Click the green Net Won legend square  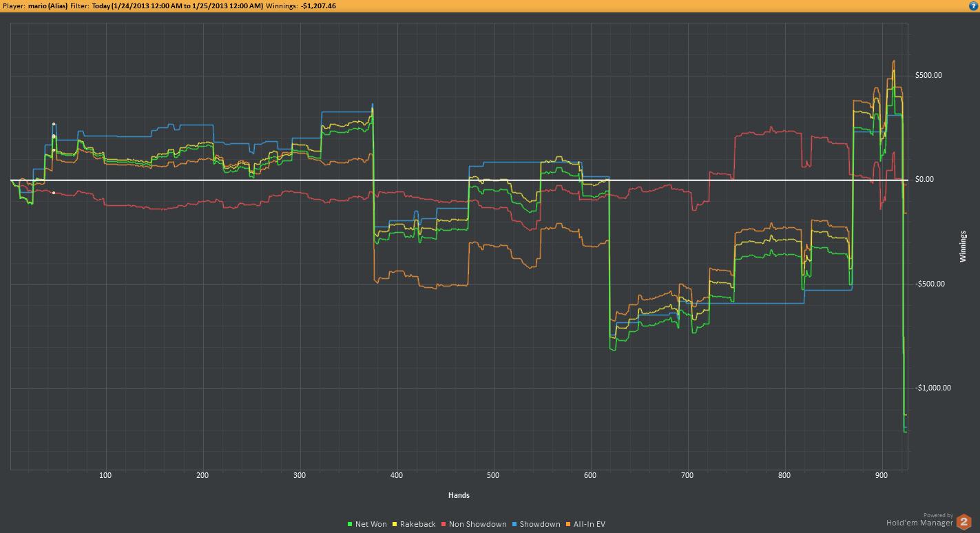point(351,525)
